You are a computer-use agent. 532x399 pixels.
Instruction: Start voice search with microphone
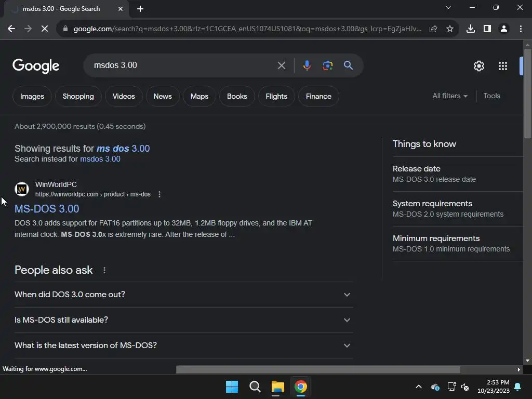coord(307,65)
